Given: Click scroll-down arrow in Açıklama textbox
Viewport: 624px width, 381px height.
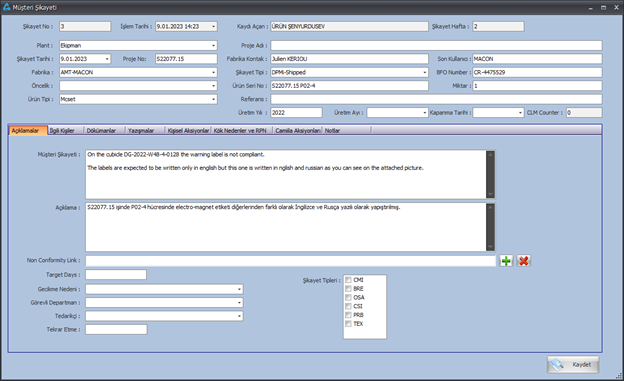Looking at the screenshot, I should pyautogui.click(x=490, y=247).
